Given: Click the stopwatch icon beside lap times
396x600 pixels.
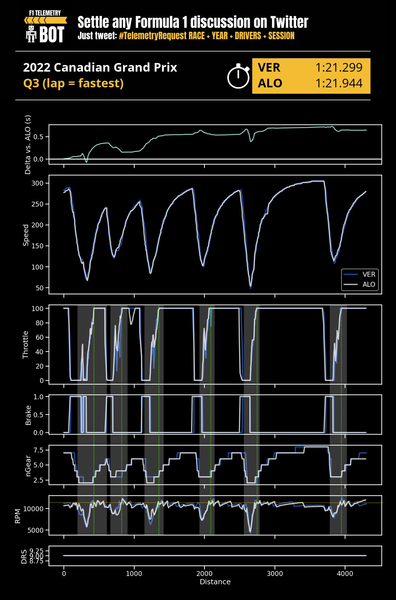Looking at the screenshot, I should pyautogui.click(x=238, y=76).
